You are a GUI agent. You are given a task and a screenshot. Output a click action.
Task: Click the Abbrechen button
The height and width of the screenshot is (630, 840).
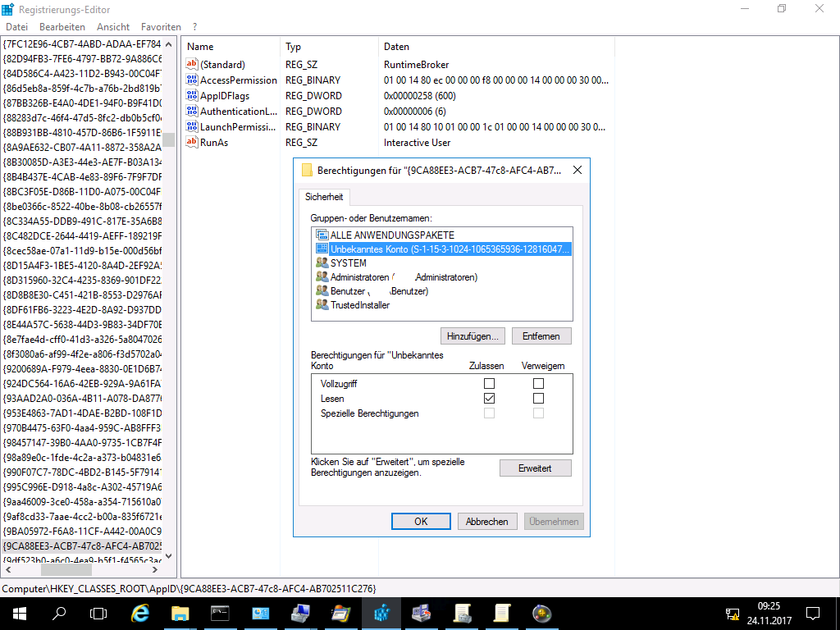pos(487,522)
